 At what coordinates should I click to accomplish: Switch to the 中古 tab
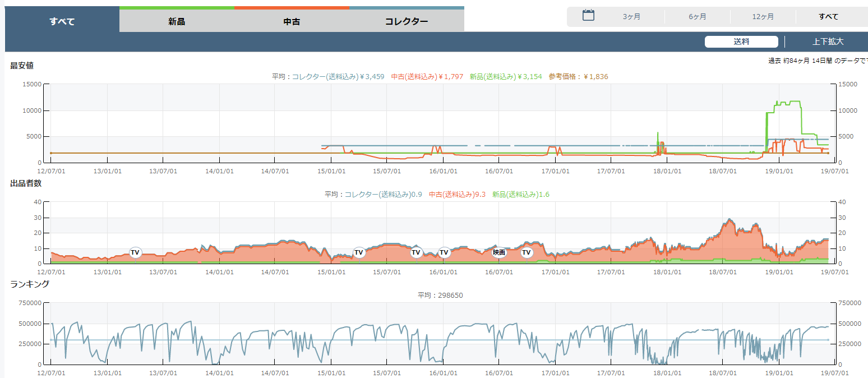click(292, 22)
